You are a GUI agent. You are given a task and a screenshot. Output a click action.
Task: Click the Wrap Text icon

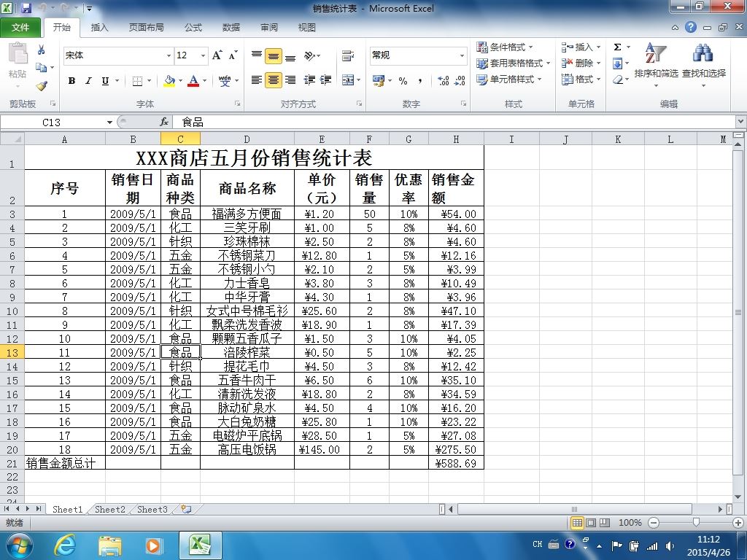coord(348,55)
